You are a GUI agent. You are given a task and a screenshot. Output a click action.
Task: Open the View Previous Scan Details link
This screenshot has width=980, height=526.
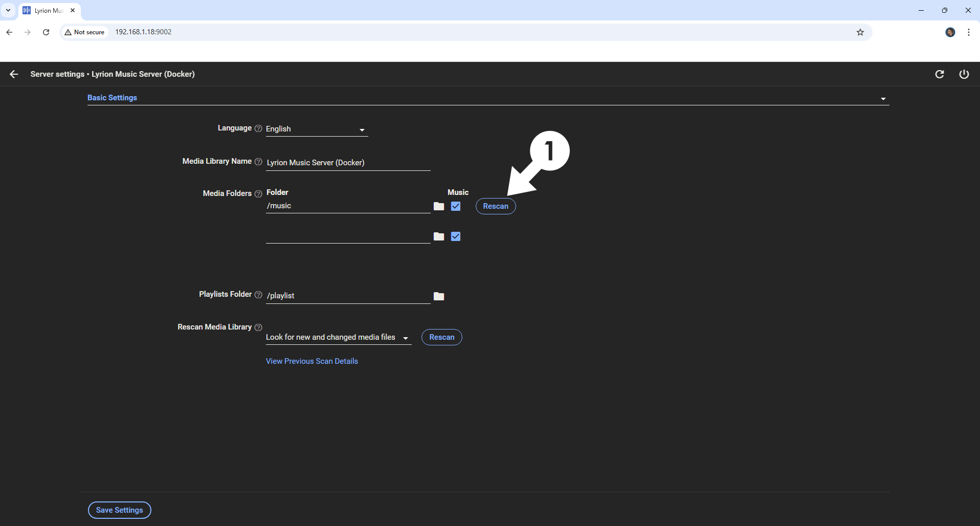pyautogui.click(x=311, y=361)
